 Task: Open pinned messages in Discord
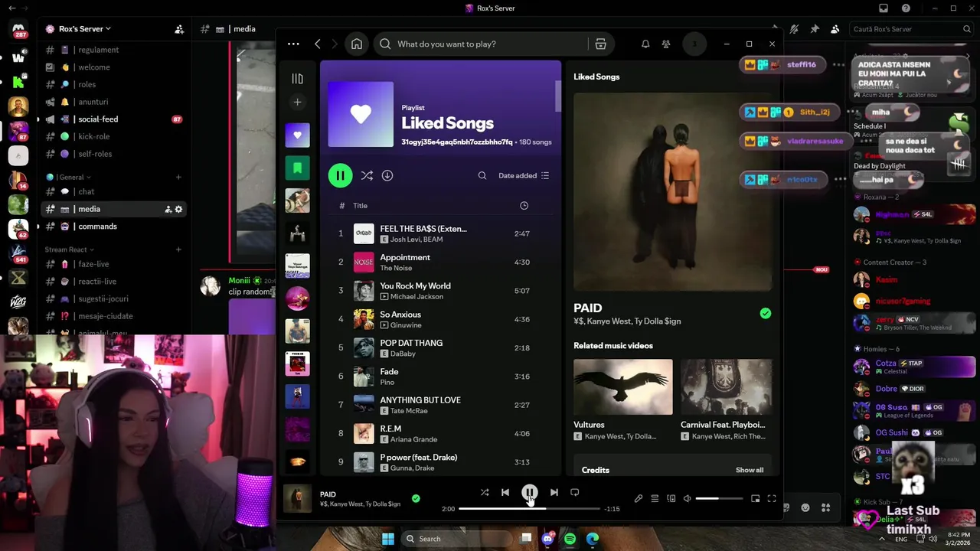click(815, 29)
